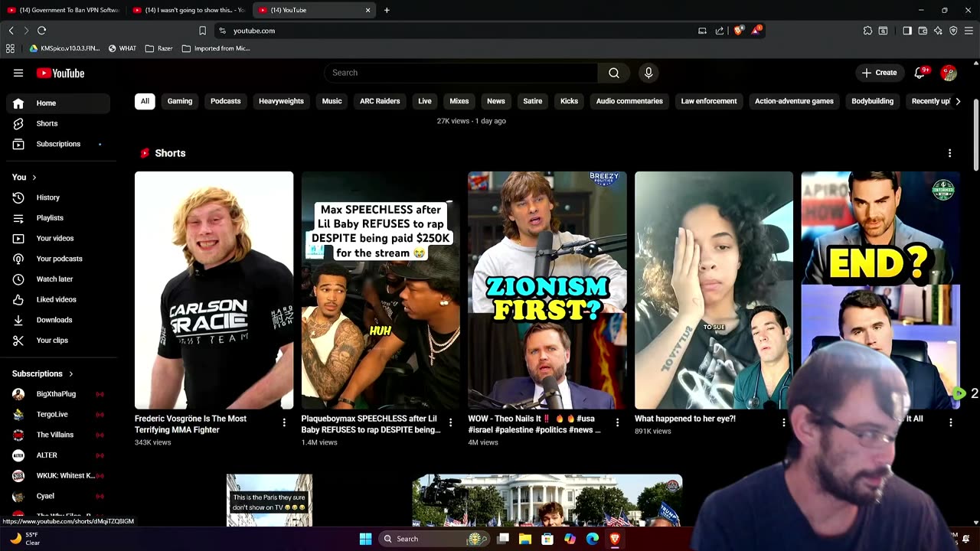Open the YouTube hamburger guide menu
This screenshot has width=980, height=551.
[18, 73]
